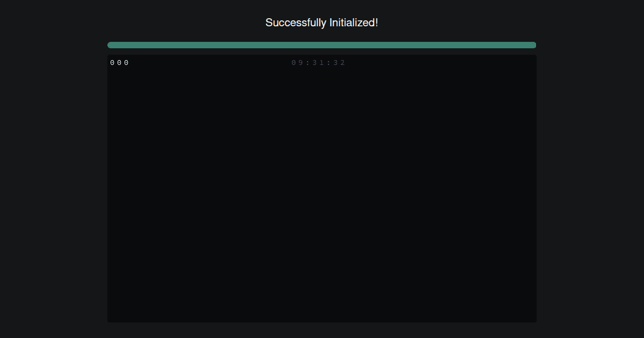Click the middle of the progress bar
The width and height of the screenshot is (644, 338).
(x=322, y=45)
